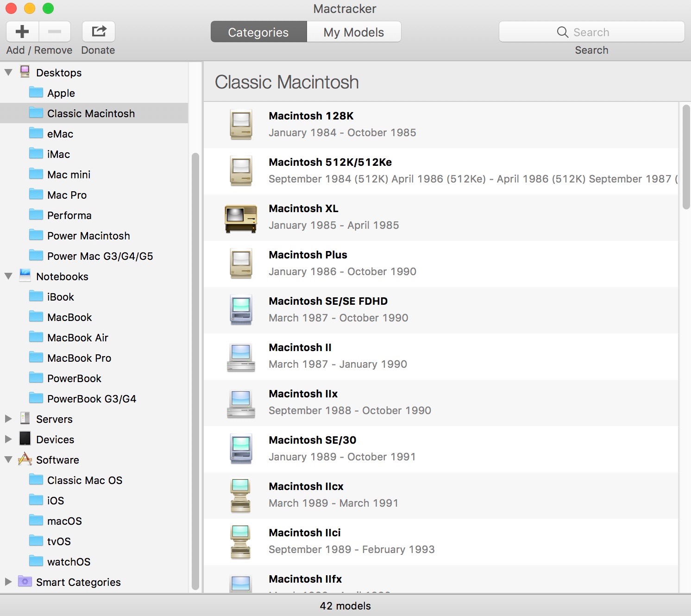691x616 pixels.
Task: Click the iOS folder icon
Action: click(36, 500)
